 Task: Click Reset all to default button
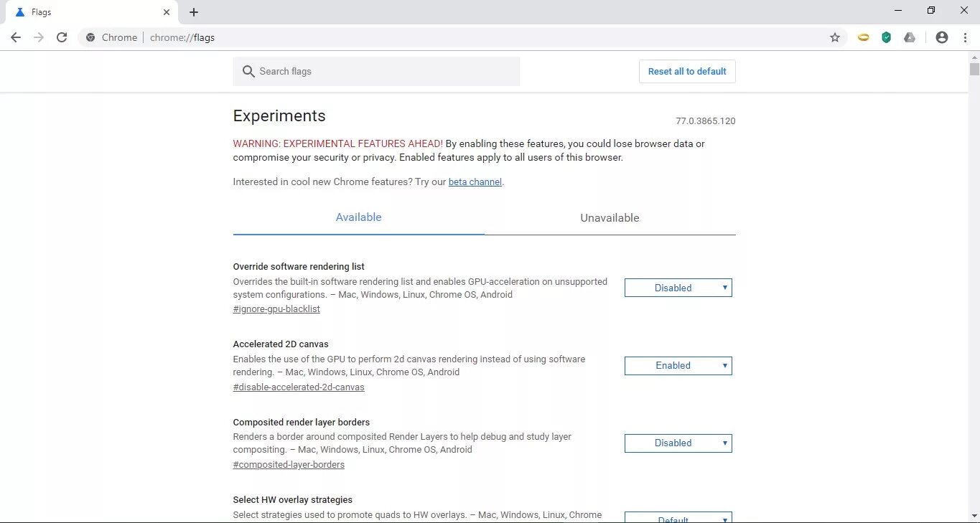[687, 72]
